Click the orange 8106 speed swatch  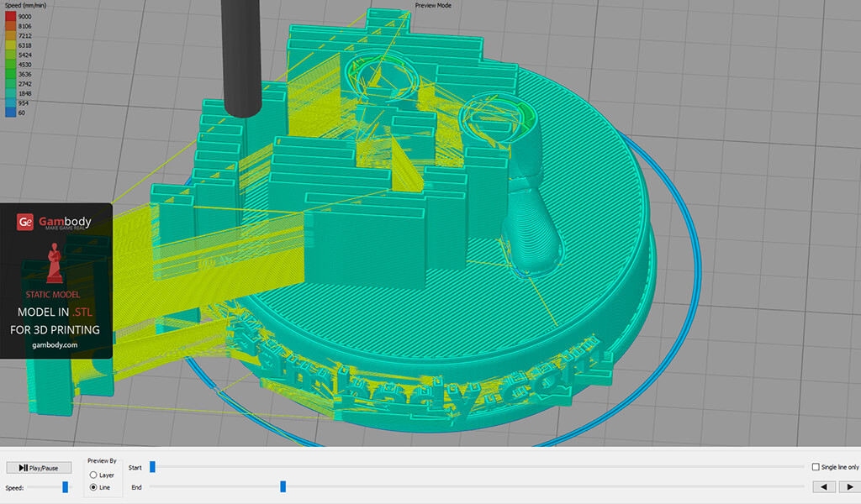10,26
